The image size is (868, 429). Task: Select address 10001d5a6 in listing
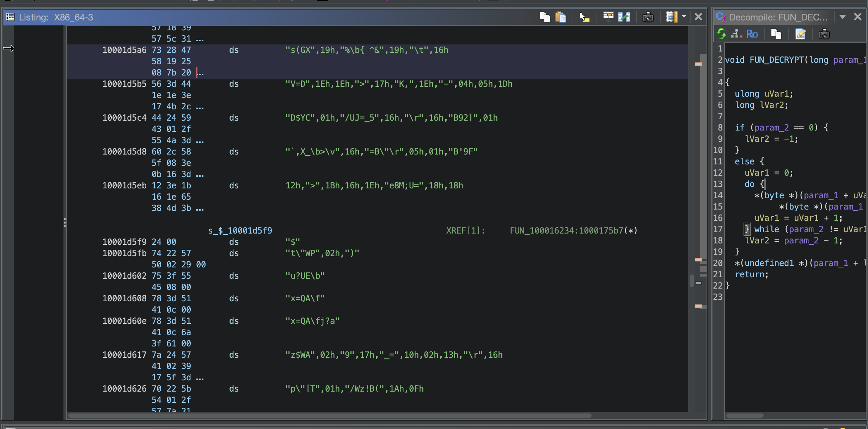[x=124, y=50]
